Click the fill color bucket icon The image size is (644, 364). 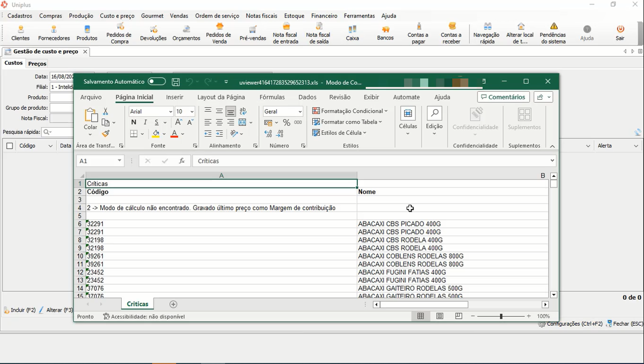[156, 134]
